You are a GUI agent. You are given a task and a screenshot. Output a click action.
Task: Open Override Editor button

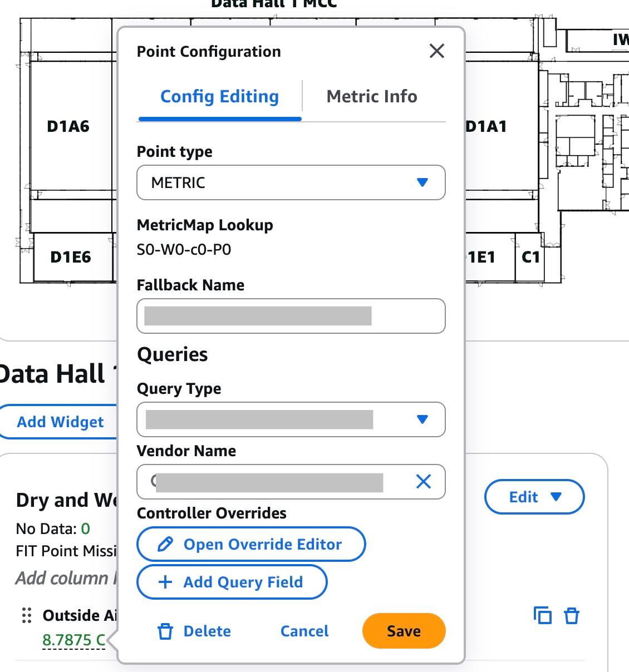tap(251, 544)
